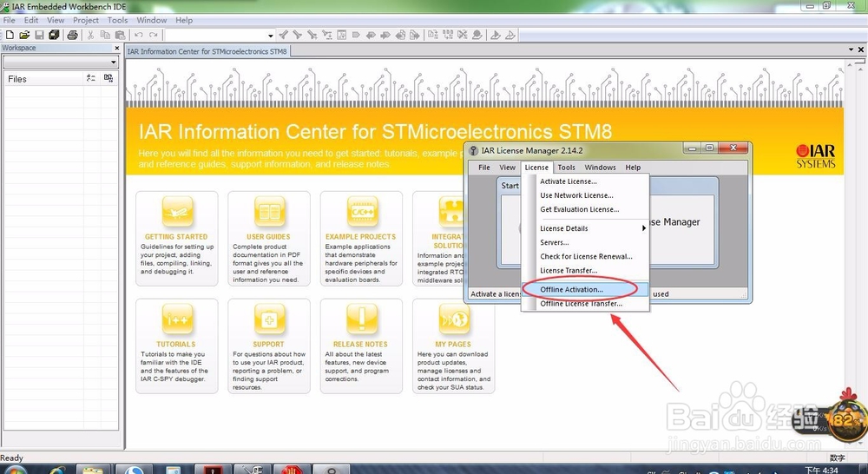The image size is (868, 474).
Task: Open the IDE View menu
Action: coord(56,20)
